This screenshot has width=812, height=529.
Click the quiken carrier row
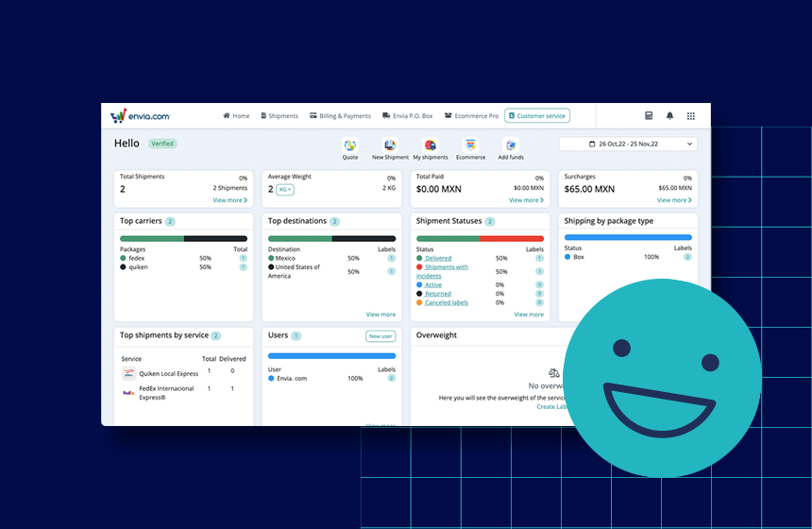[x=183, y=267]
